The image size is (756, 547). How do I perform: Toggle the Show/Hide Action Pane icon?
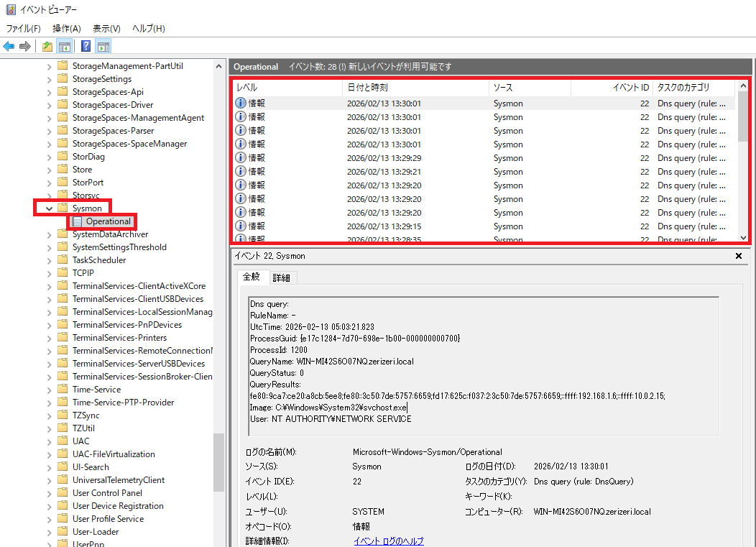(x=103, y=47)
